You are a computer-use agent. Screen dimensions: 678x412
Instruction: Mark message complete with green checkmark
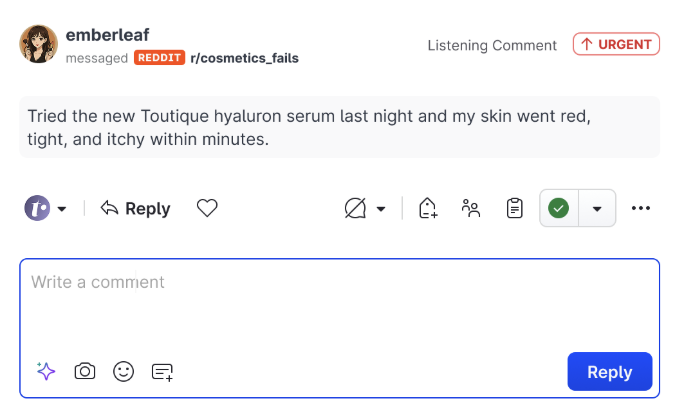click(559, 208)
